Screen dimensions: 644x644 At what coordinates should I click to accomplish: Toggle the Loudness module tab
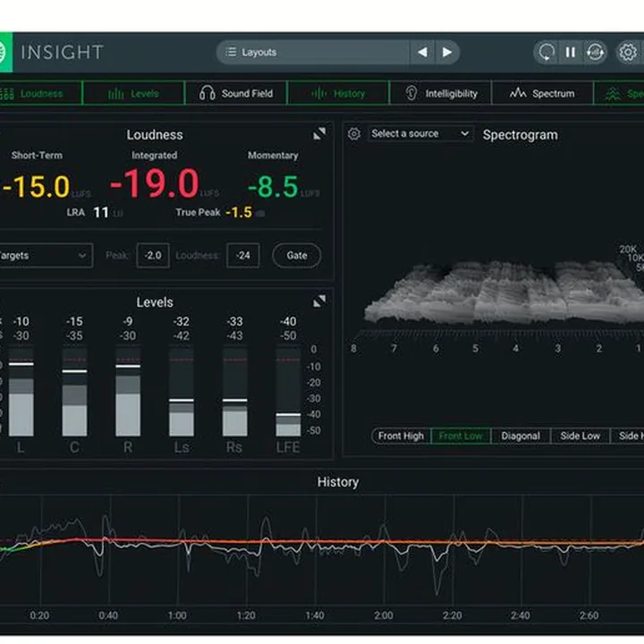40,94
